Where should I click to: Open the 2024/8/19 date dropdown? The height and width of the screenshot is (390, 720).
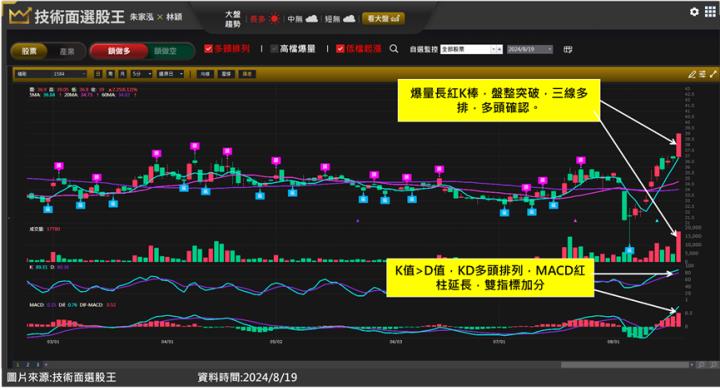click(529, 49)
